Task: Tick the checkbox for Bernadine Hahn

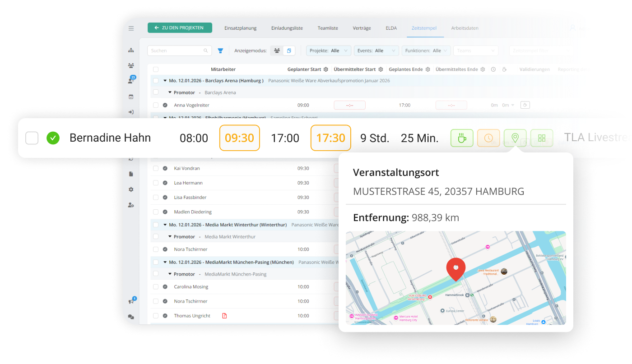Action: click(x=32, y=138)
